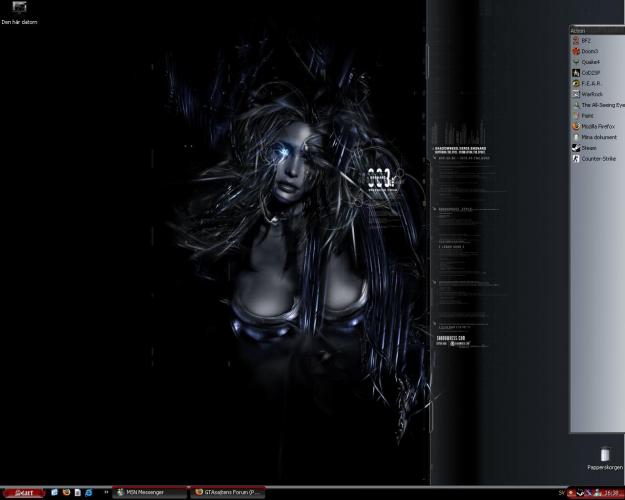Open Den här datorn desktop icon
The width and height of the screenshot is (625, 500).
pyautogui.click(x=20, y=12)
